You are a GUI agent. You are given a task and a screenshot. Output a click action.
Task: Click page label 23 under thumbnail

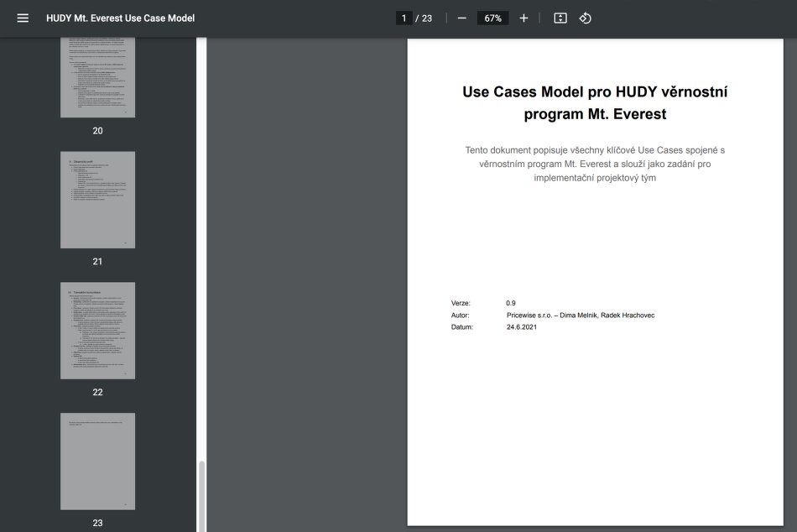pos(97,523)
